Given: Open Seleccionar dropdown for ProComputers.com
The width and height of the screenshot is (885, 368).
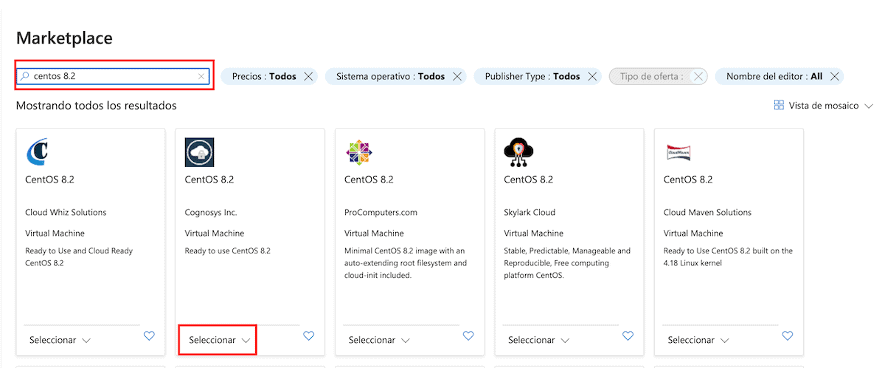Looking at the screenshot, I should (x=379, y=340).
